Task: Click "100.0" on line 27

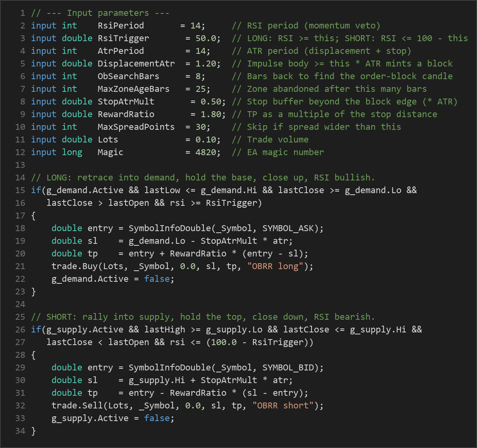Action: (x=224, y=342)
